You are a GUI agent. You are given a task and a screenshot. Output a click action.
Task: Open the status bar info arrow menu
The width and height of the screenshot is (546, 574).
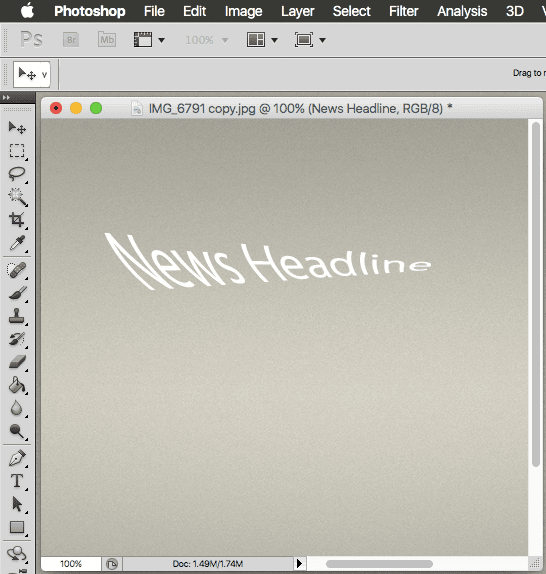pos(299,563)
